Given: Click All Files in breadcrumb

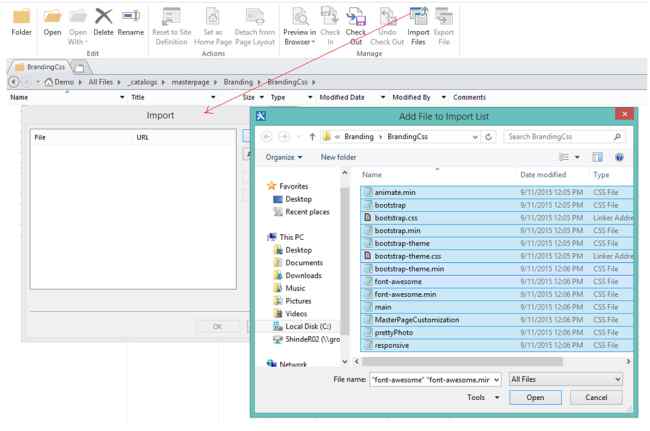Looking at the screenshot, I should 100,82.
